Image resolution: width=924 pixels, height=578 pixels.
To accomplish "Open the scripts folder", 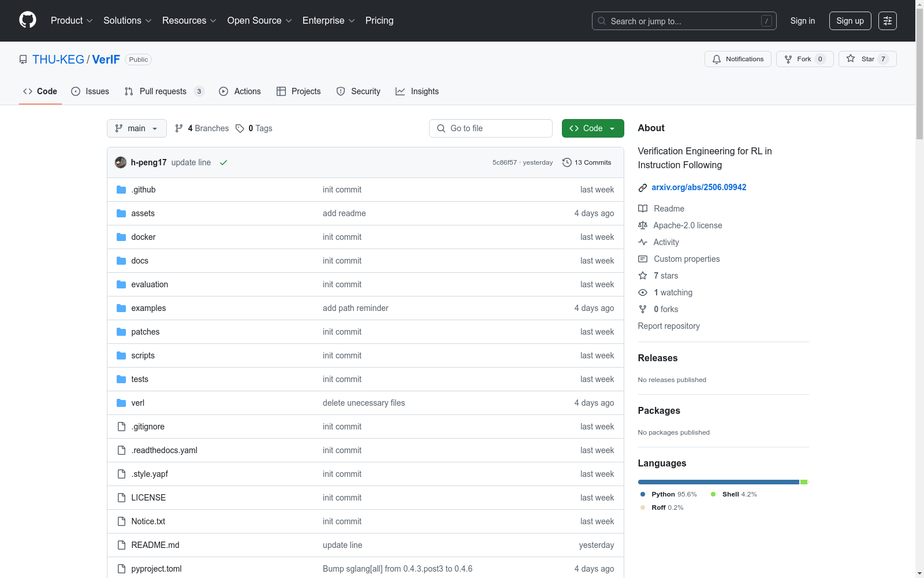I will tap(143, 355).
